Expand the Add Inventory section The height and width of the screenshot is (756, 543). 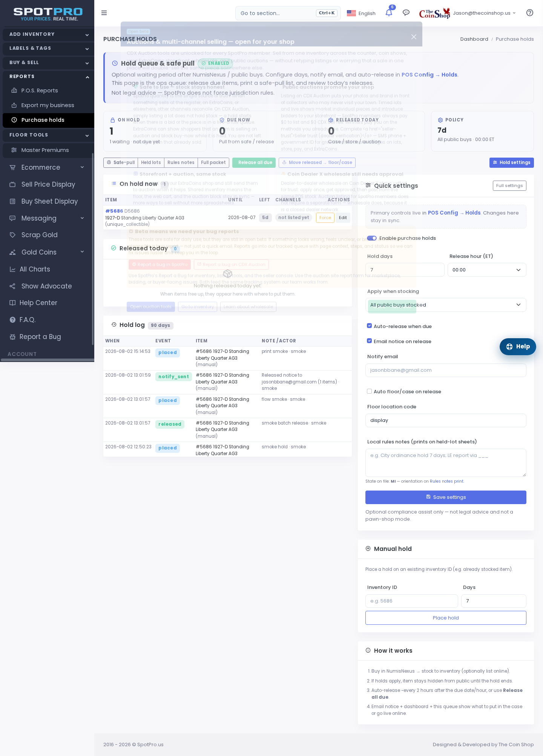point(48,34)
